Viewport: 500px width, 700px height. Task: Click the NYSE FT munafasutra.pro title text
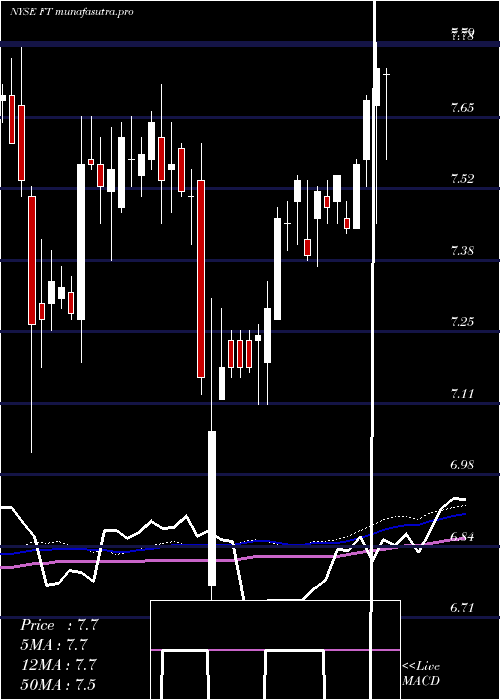click(x=71, y=12)
